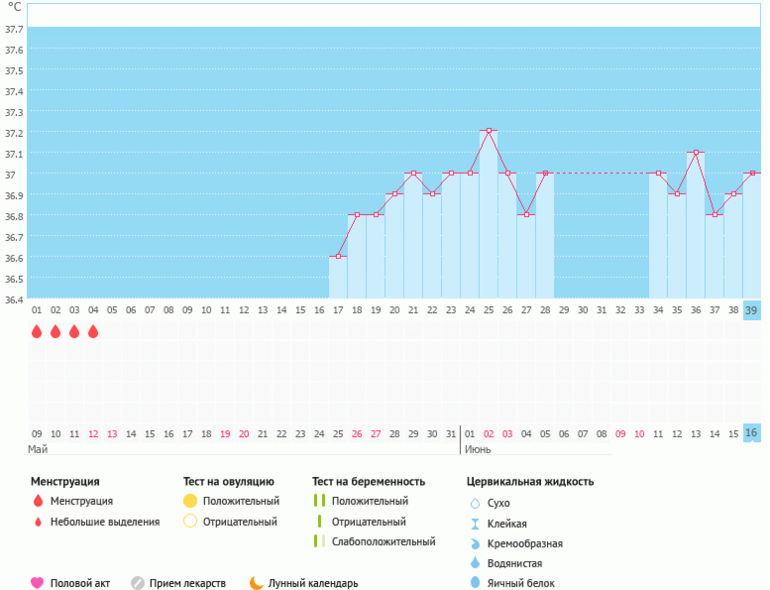Click the menstruation drop on cycle day 04
The width and height of the screenshot is (770, 590).
tap(93, 331)
